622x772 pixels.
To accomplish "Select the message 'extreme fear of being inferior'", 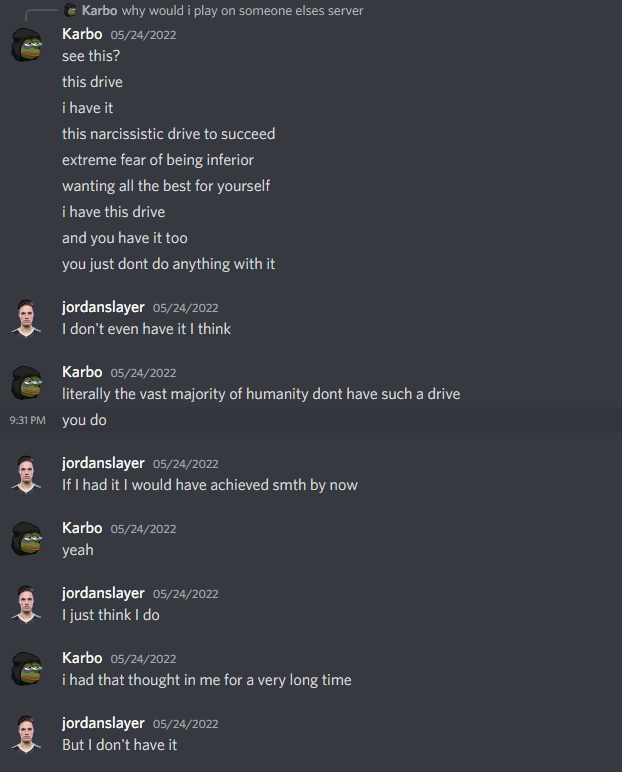I will point(158,160).
